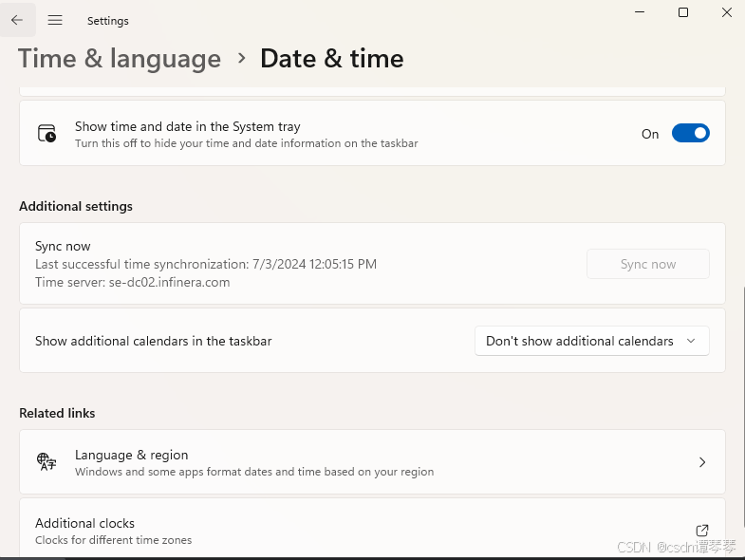Go to Time & language breadcrumb

[x=120, y=59]
